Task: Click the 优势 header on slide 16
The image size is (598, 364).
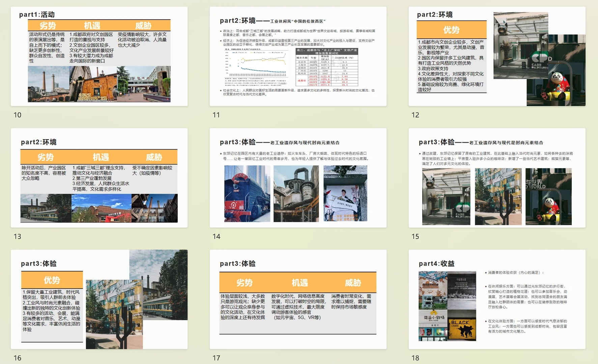Action: [52, 280]
